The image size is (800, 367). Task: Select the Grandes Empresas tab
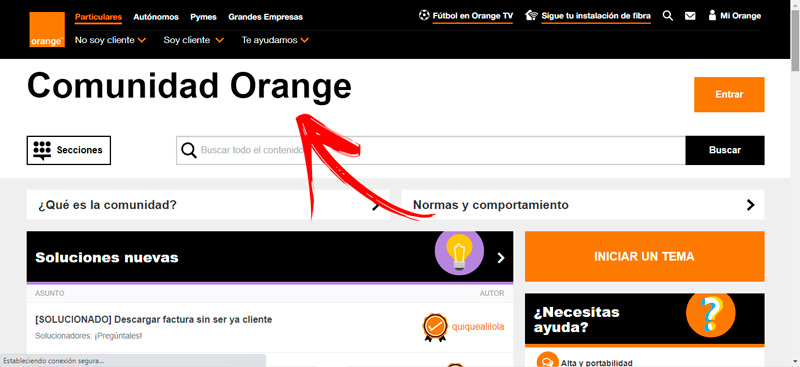click(x=265, y=17)
